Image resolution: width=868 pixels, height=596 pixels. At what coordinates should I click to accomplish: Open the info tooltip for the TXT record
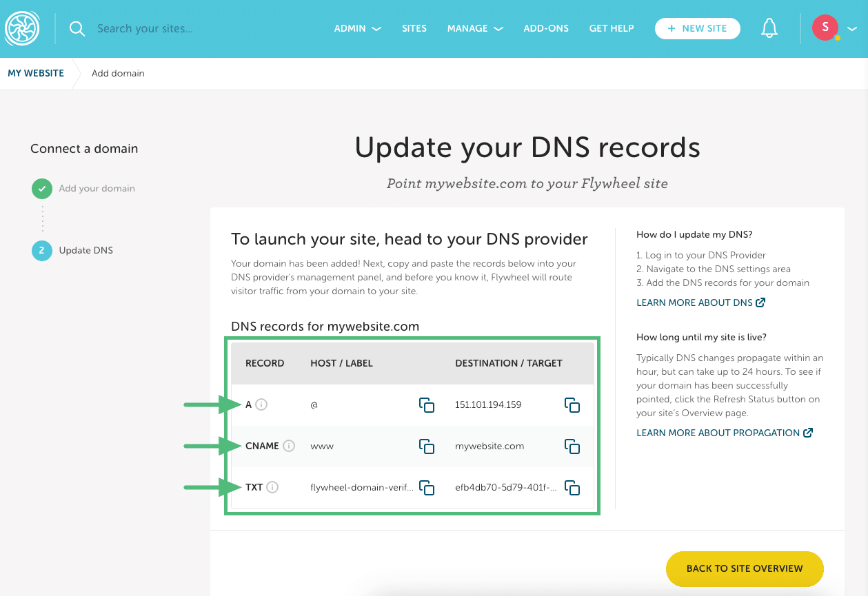[272, 487]
